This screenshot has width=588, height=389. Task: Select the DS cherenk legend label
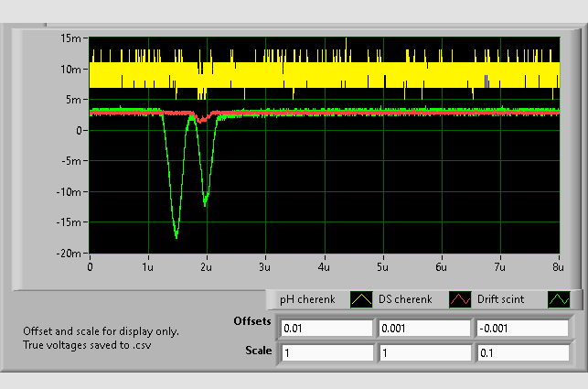tap(406, 299)
